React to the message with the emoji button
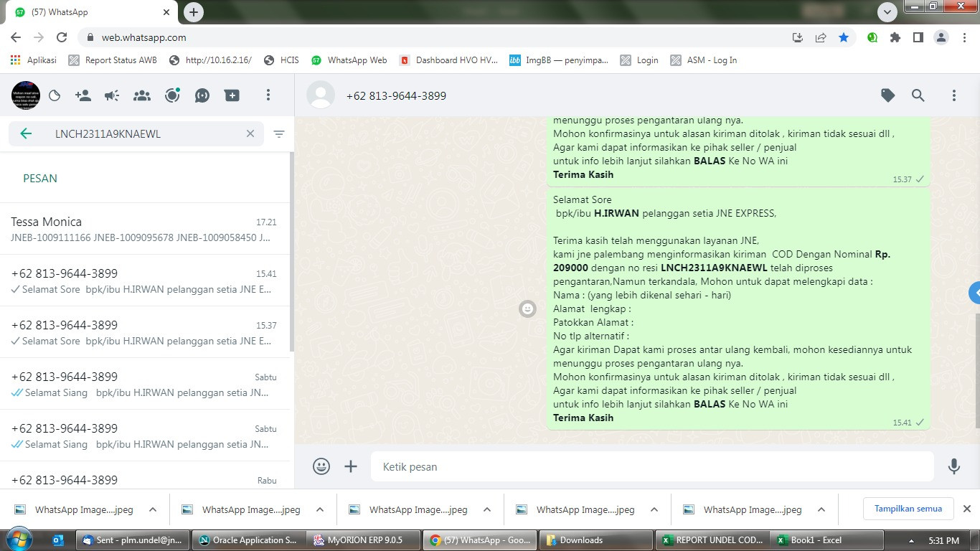Viewport: 980px width, 551px height. [527, 309]
